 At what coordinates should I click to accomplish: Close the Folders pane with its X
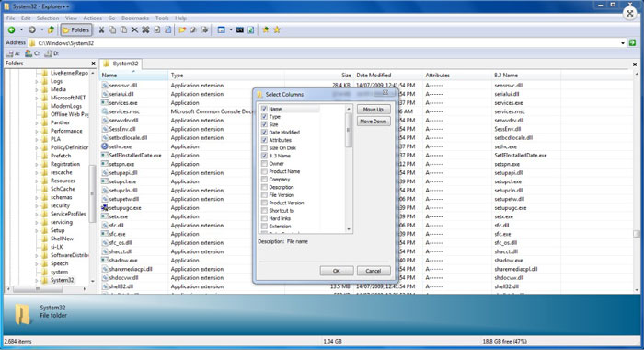tap(93, 64)
